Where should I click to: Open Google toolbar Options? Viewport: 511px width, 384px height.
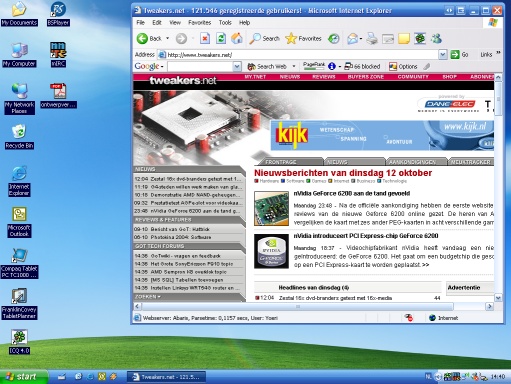coord(403,66)
